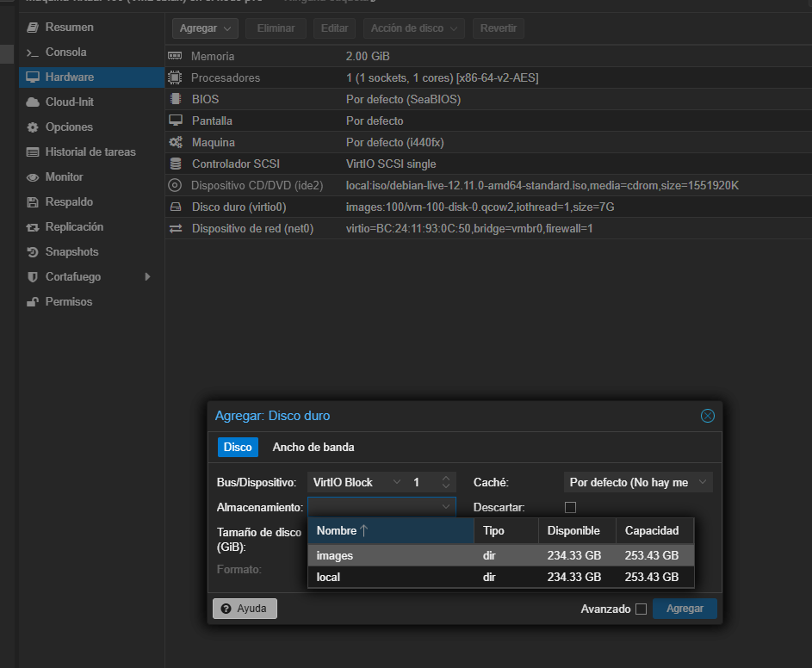The image size is (812, 668).
Task: Enable the Descartar checkbox
Action: pyautogui.click(x=570, y=508)
